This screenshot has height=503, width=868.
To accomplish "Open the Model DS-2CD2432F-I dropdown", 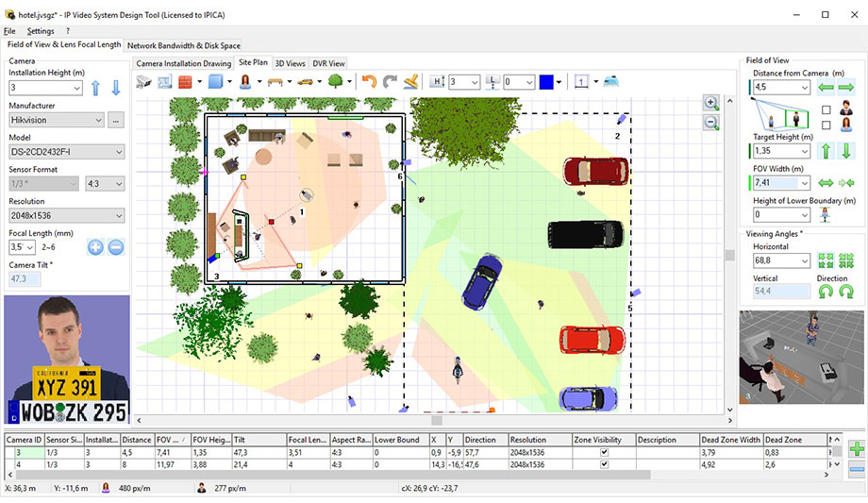I will pos(66,152).
